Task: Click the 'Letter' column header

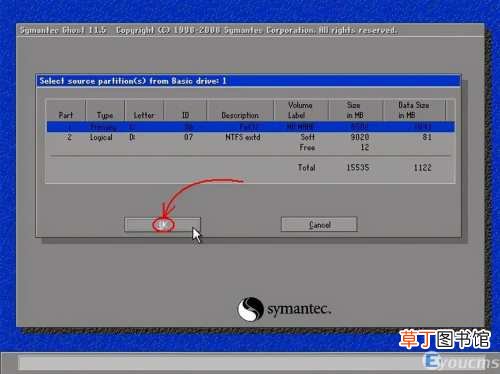Action: pyautogui.click(x=144, y=115)
